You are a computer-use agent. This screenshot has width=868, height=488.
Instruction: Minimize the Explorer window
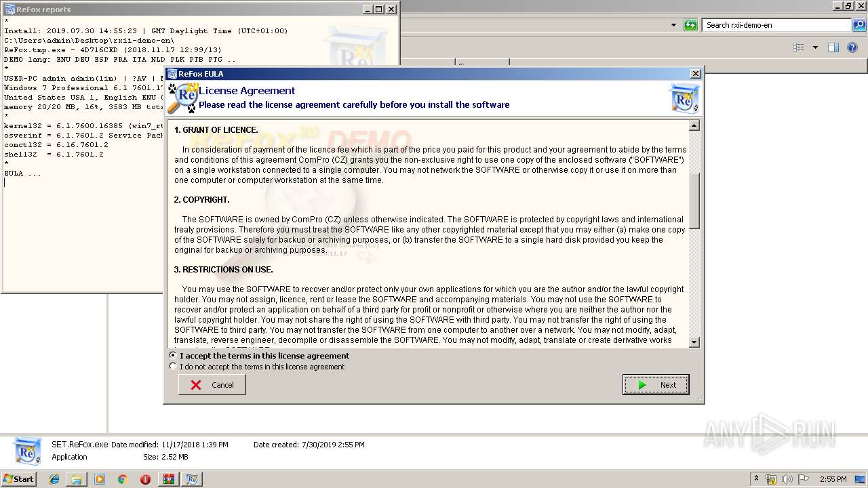click(x=837, y=6)
